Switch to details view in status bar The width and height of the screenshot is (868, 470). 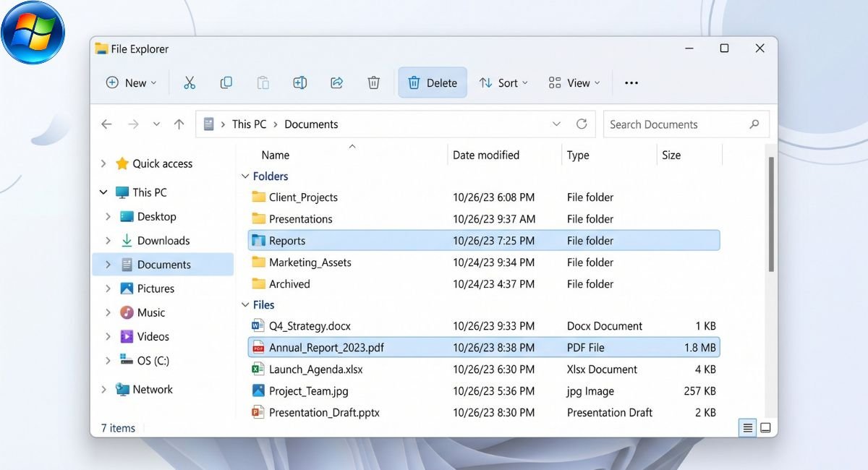click(747, 428)
